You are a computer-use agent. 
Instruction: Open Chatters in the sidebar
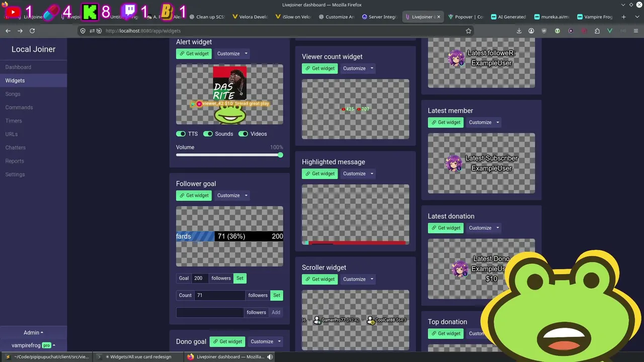click(33, 147)
